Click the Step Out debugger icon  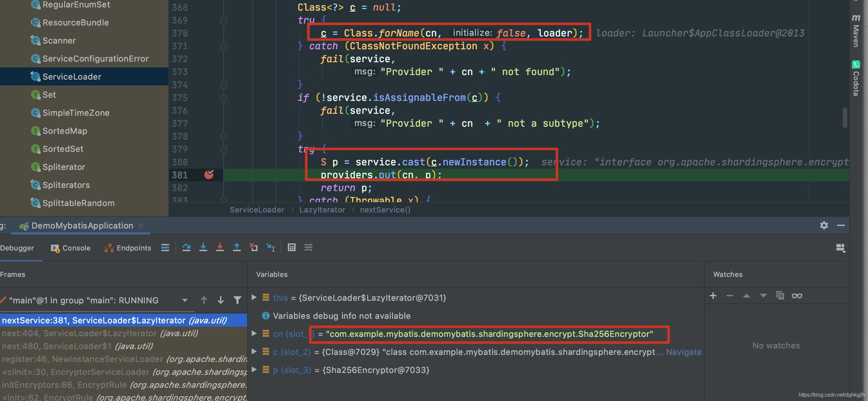(x=237, y=248)
